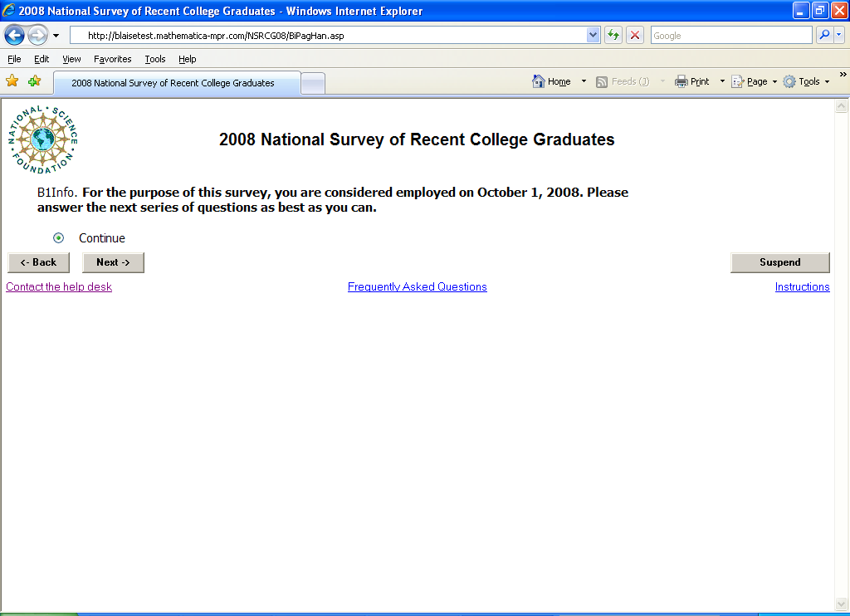Click the scrollbar up arrow
This screenshot has height=616, width=850.
tap(842, 106)
